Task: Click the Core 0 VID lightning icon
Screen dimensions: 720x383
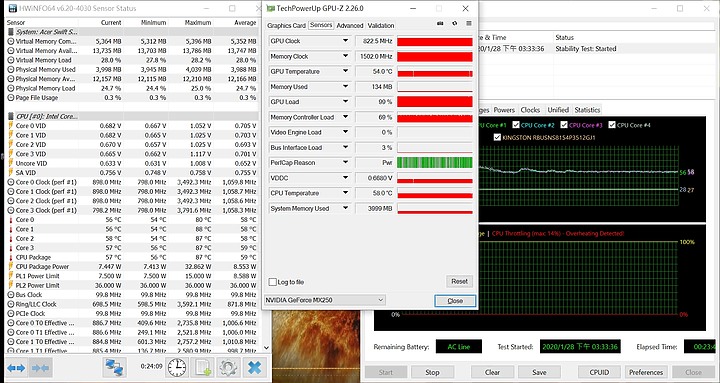Action: (x=11, y=126)
